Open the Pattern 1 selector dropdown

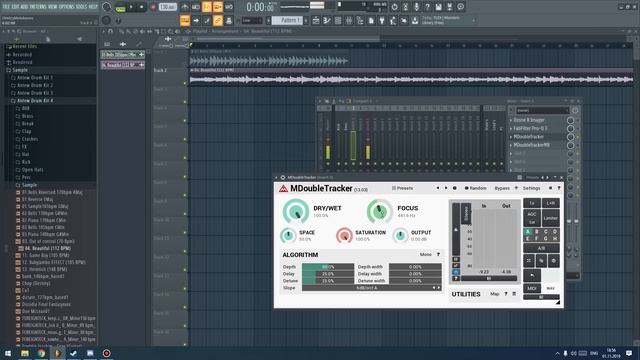point(287,20)
